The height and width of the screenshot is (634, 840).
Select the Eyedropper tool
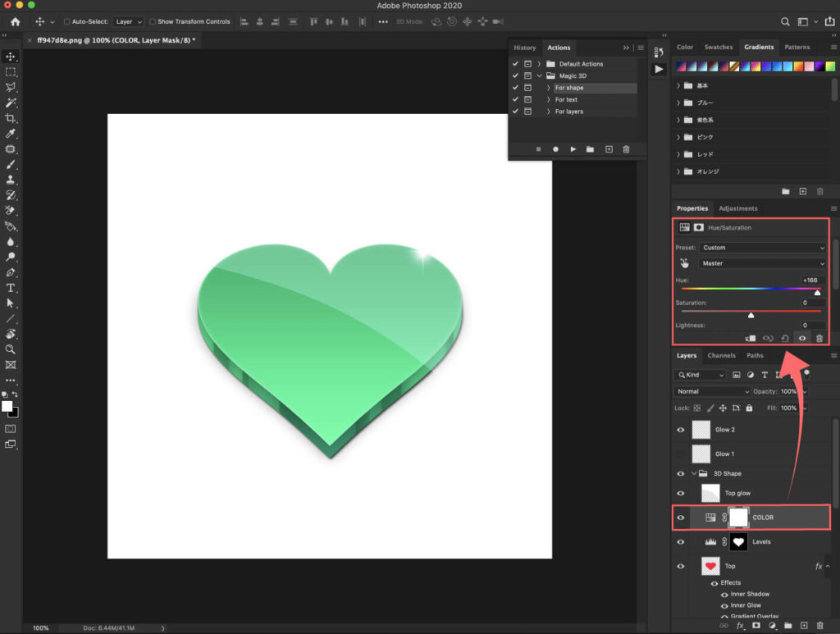(x=10, y=134)
